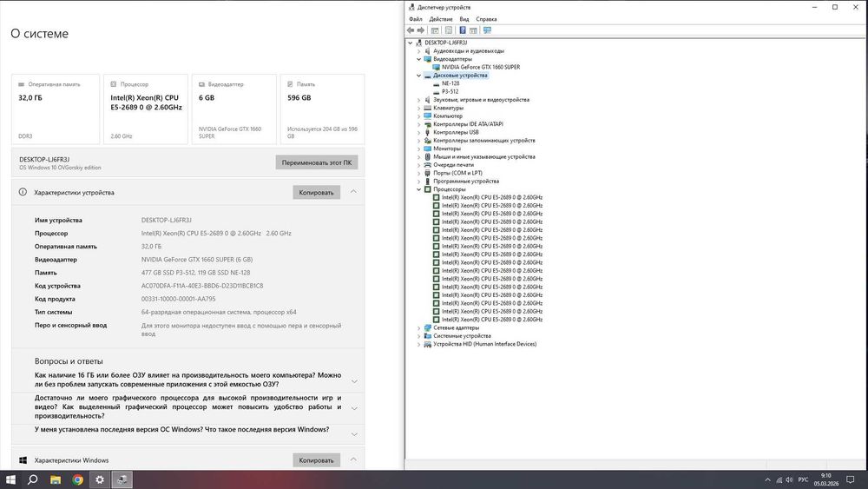This screenshot has width=868, height=489.
Task: Click the Windows logo beside Характеристики Windows
Action: [23, 460]
